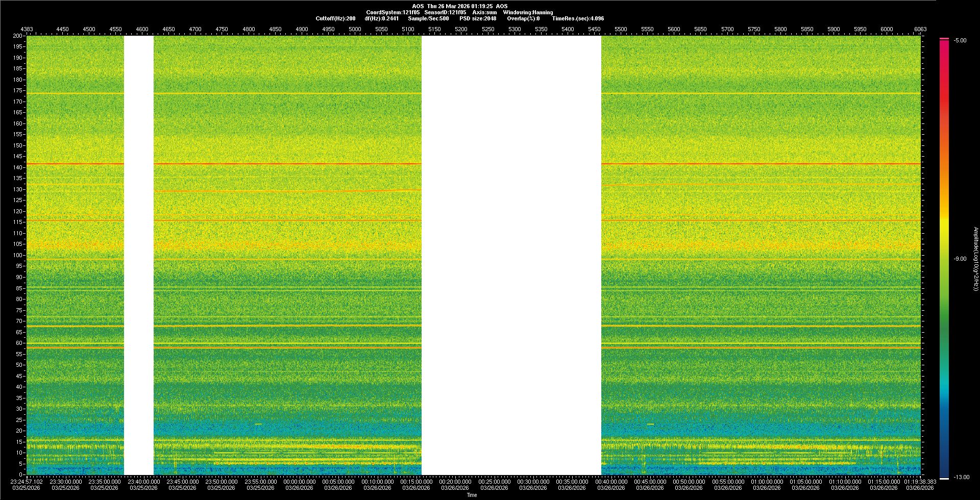Image resolution: width=980 pixels, height=500 pixels.
Task: Click the -13.00 colorbar minimum label
Action: (x=961, y=477)
